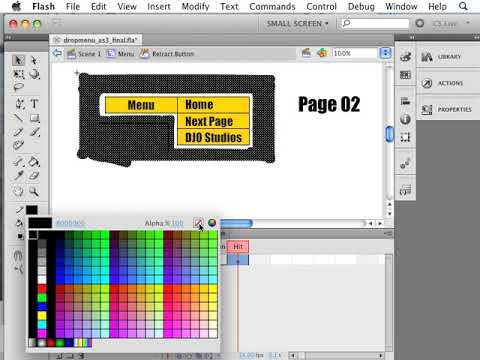Image resolution: width=480 pixels, height=360 pixels.
Task: Open the collapsed Transform panel icon
Action: (x=405, y=137)
